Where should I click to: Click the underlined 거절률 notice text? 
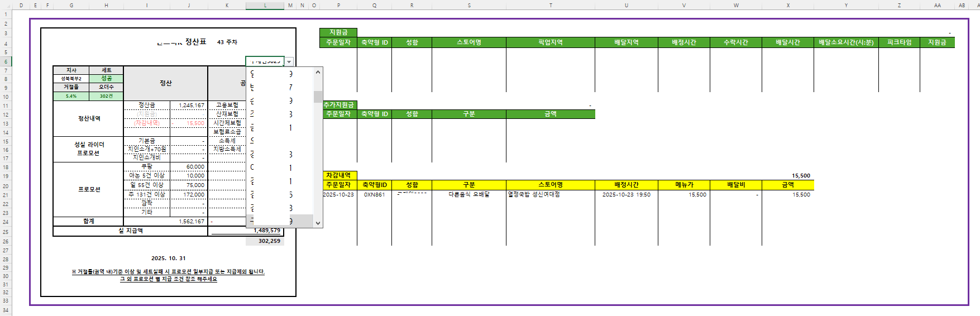(168, 272)
